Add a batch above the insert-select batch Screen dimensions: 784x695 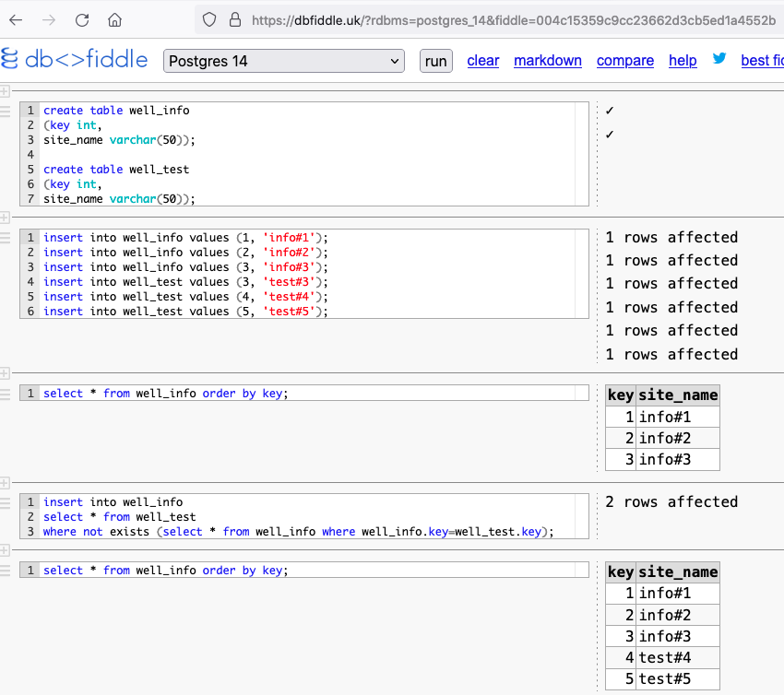point(4,483)
